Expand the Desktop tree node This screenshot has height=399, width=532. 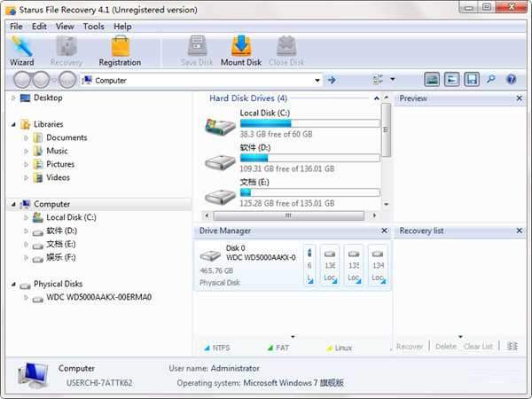(13, 98)
